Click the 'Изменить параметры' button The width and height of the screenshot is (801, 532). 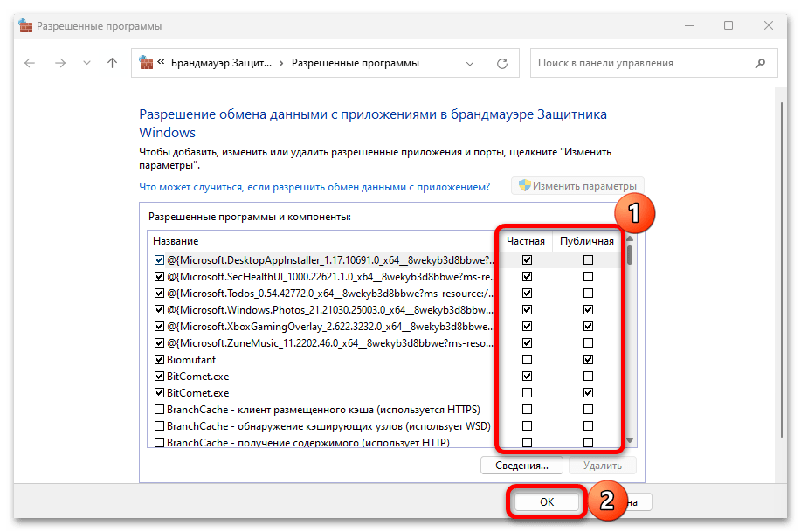pyautogui.click(x=577, y=186)
